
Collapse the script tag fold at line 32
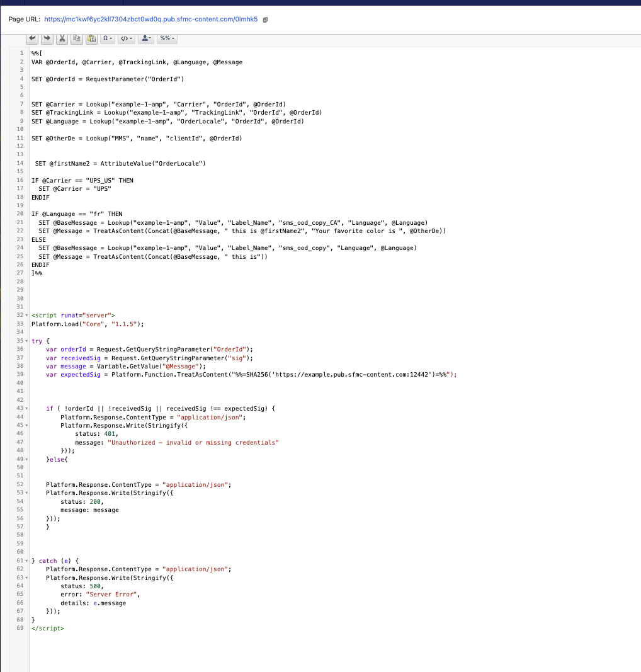(26, 315)
